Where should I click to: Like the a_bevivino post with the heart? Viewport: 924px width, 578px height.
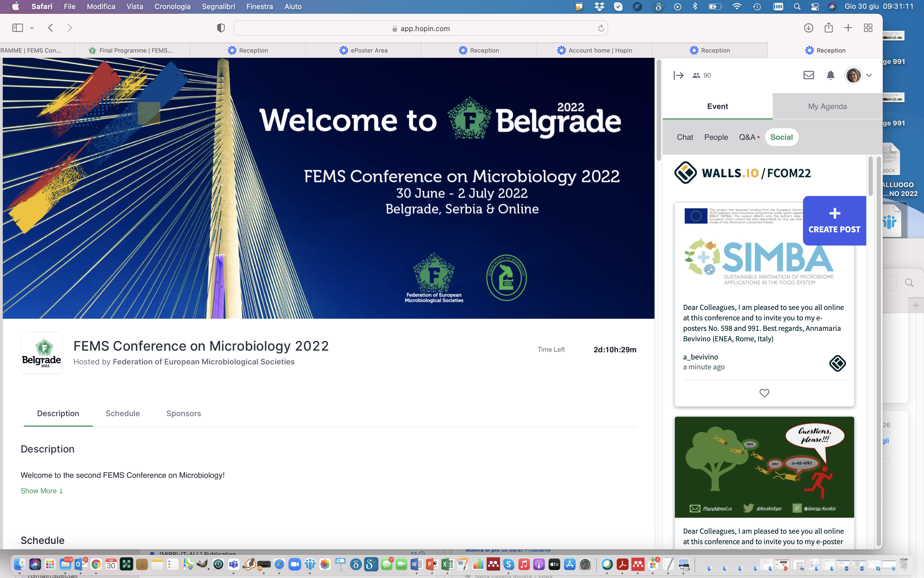click(764, 393)
